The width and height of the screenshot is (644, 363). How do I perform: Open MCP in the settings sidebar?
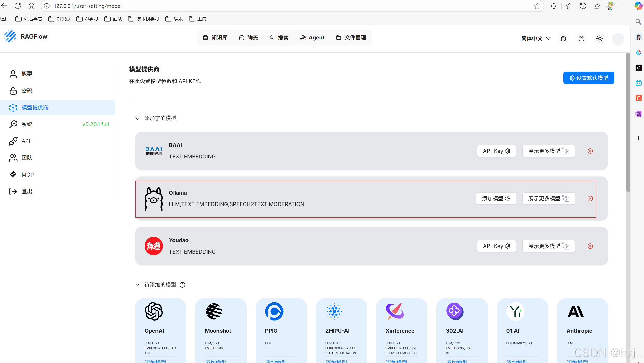pos(57,175)
